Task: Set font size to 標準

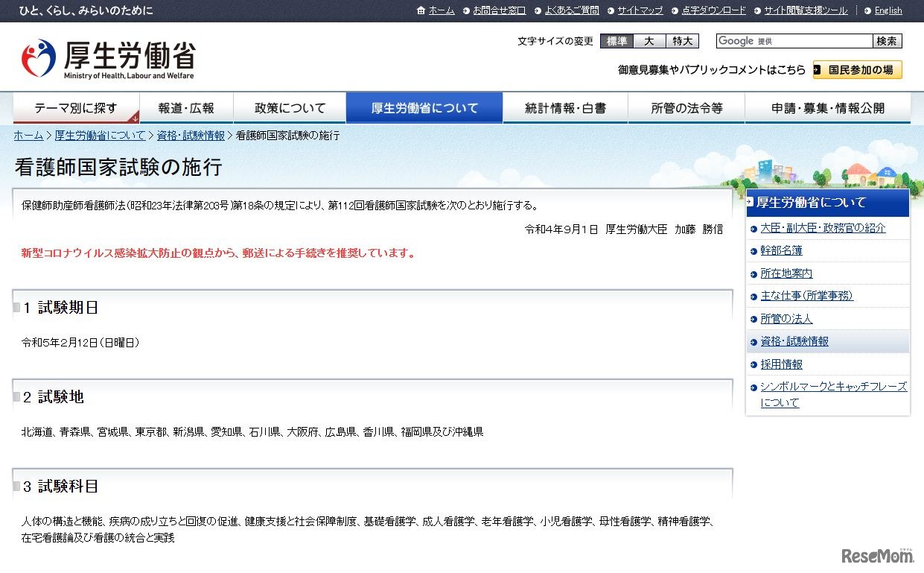Action: pyautogui.click(x=617, y=41)
